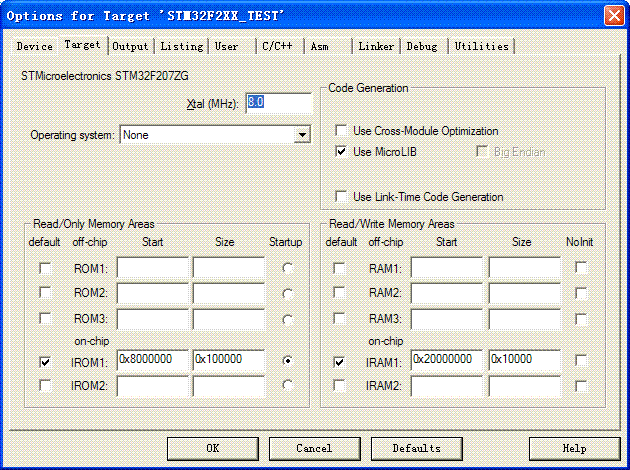Click the RAM1 Size field
630x470 pixels.
click(x=525, y=267)
